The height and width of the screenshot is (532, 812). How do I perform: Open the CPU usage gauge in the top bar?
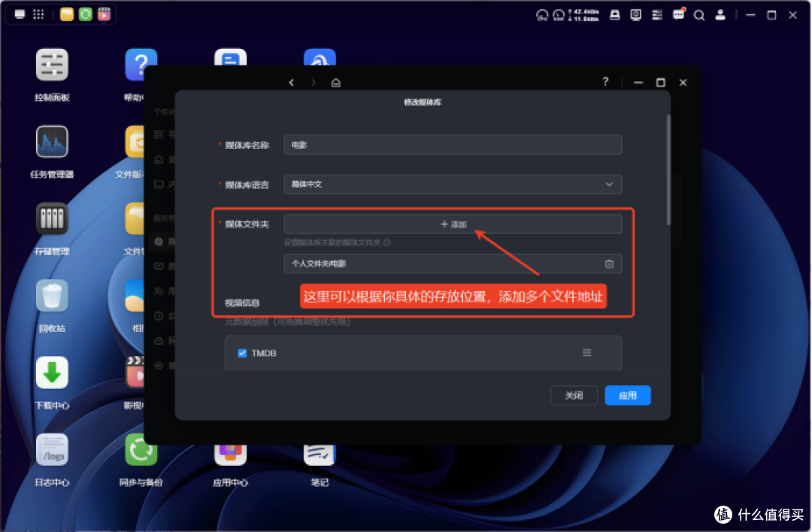click(541, 15)
